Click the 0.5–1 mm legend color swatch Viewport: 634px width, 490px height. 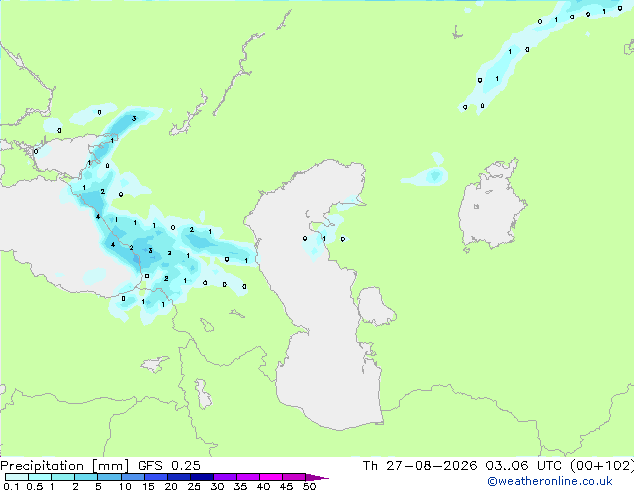[x=40, y=477]
